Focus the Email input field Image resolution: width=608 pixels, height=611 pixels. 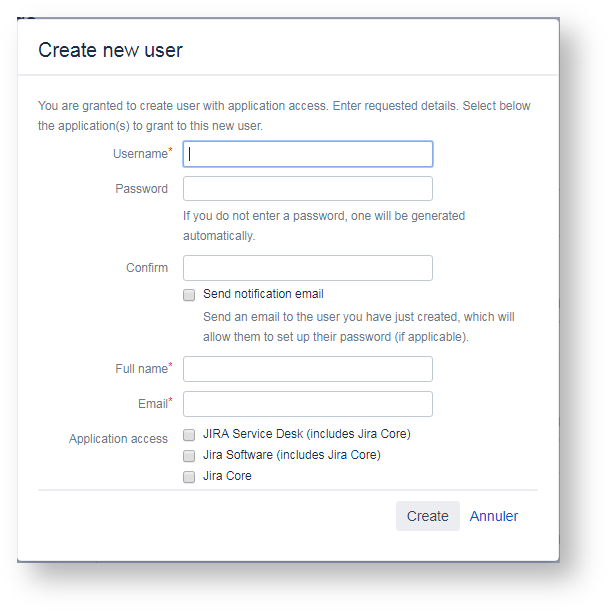pos(308,404)
